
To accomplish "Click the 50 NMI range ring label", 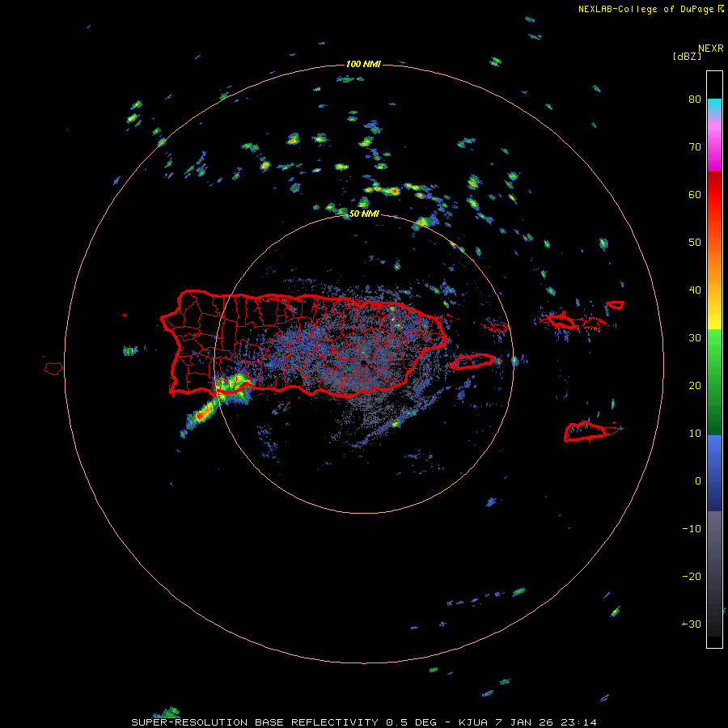I will click(x=364, y=214).
